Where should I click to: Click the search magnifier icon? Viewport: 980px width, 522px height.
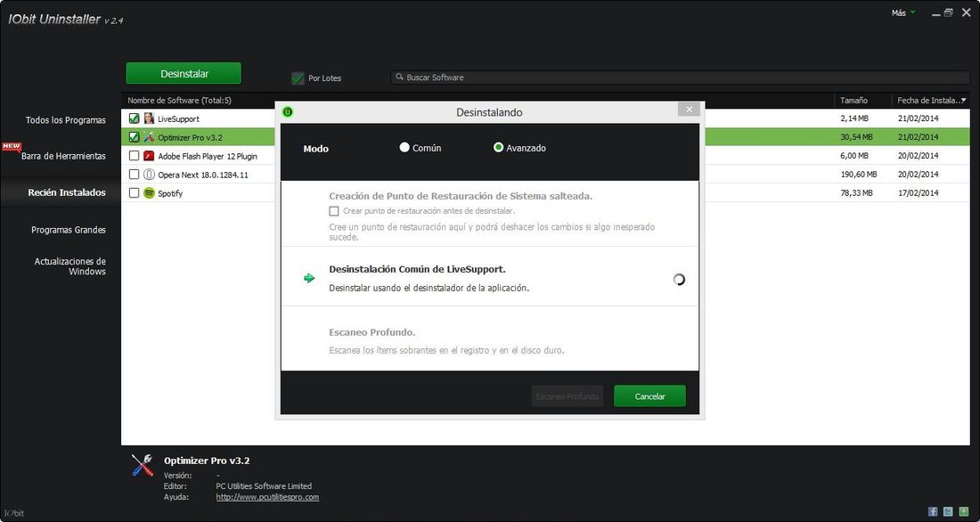pyautogui.click(x=399, y=77)
